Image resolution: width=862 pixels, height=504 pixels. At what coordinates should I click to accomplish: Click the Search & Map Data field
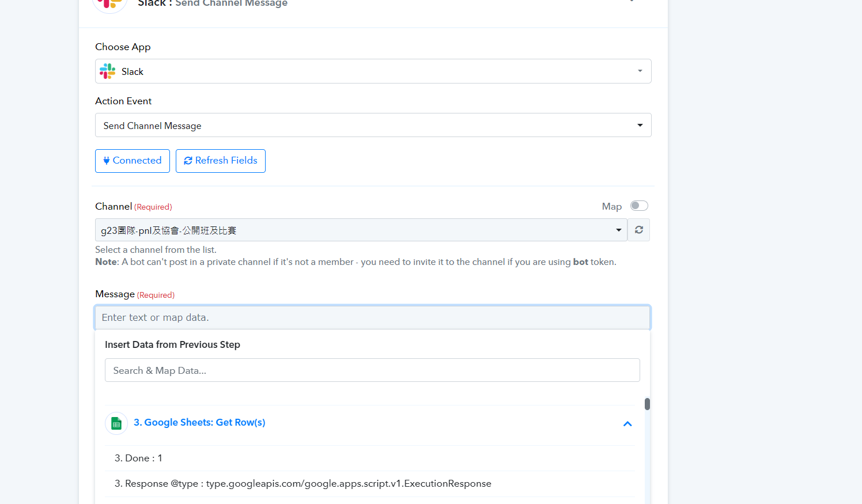tap(372, 370)
